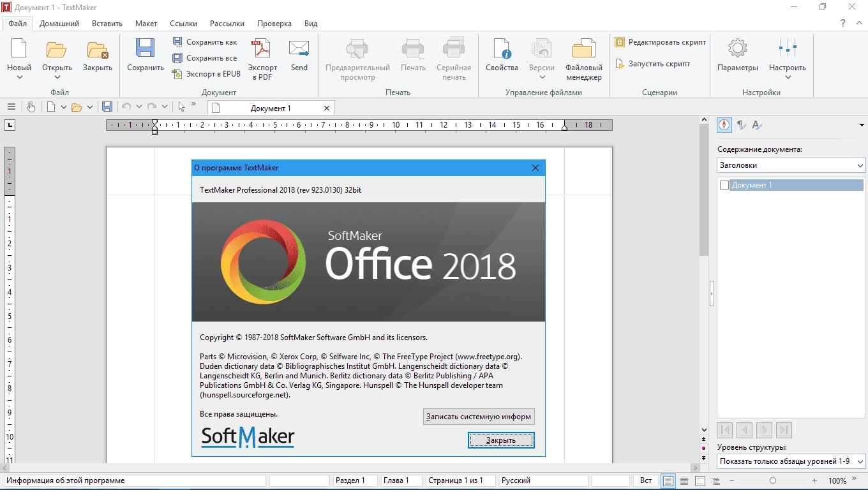Screen dimensions: 868x490
Task: Open Параметры gear icon
Action: tap(738, 49)
